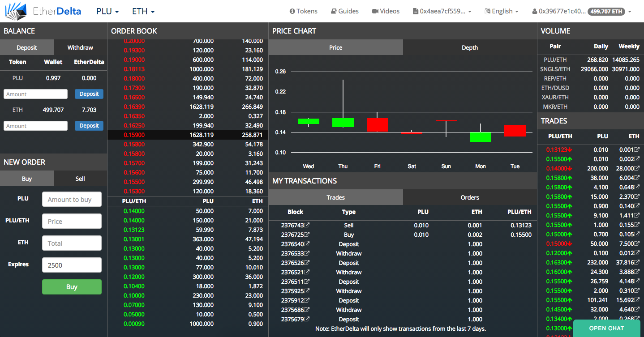Switch to Orders tab in My Transactions
644x337 pixels.
469,197
